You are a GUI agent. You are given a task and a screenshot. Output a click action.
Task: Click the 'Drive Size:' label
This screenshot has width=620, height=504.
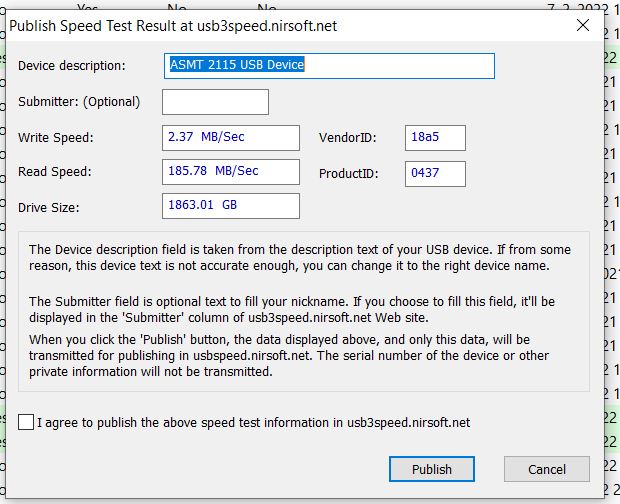(49, 207)
